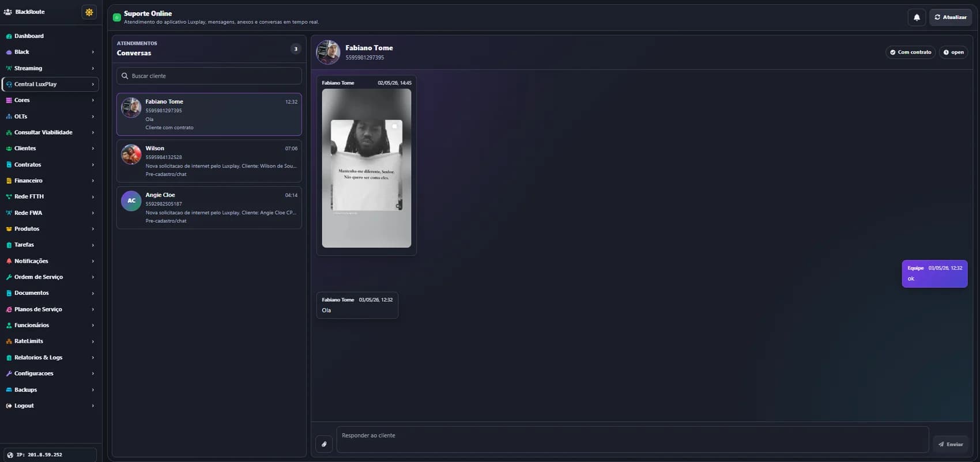This screenshot has height=462, width=980.
Task: Click the green Suporte Online status icon
Action: (x=117, y=18)
